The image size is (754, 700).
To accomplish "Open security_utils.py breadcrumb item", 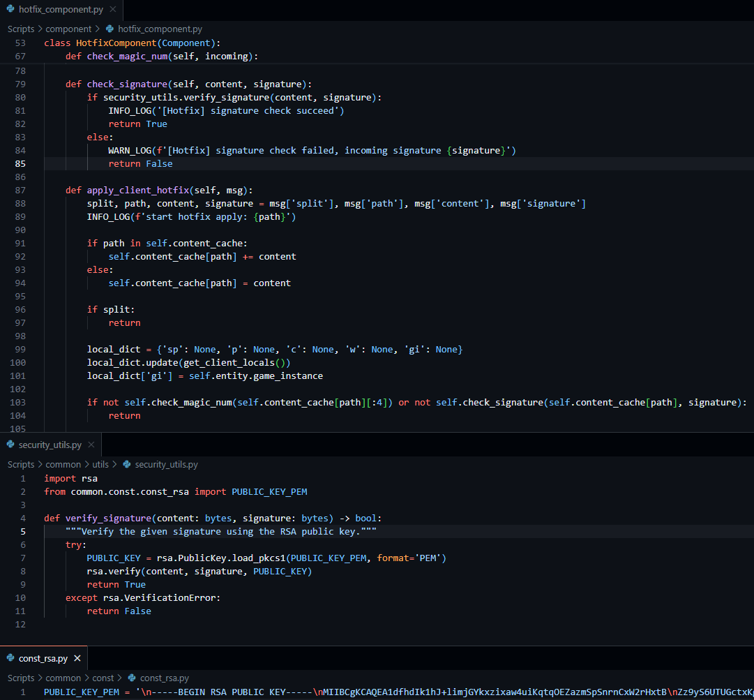I will click(x=167, y=464).
